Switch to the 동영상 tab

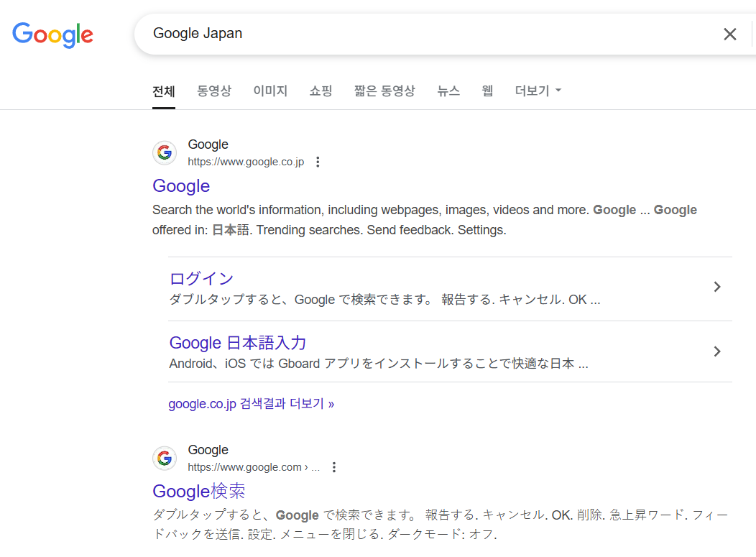click(x=214, y=91)
